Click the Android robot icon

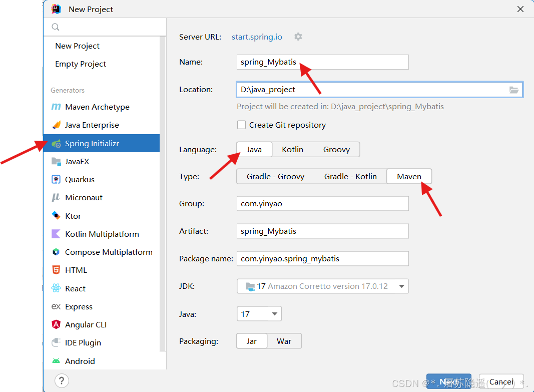tap(56, 360)
